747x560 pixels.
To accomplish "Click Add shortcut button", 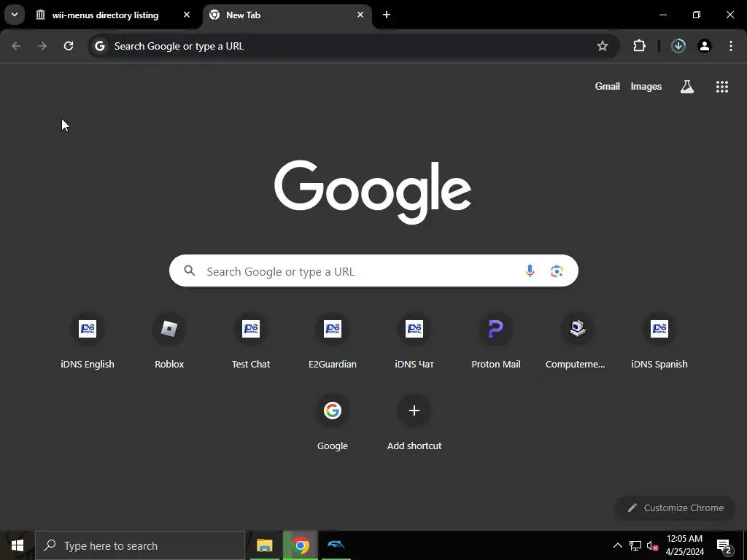I will pyautogui.click(x=414, y=424).
